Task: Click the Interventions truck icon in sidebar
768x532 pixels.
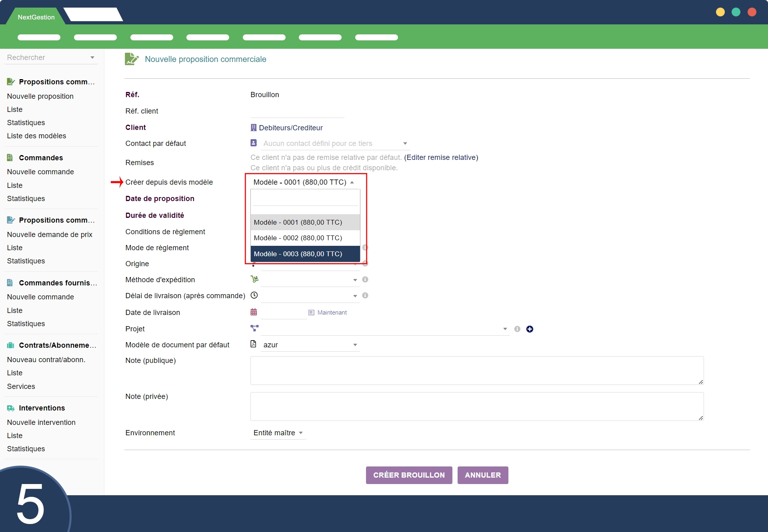Action: point(11,408)
